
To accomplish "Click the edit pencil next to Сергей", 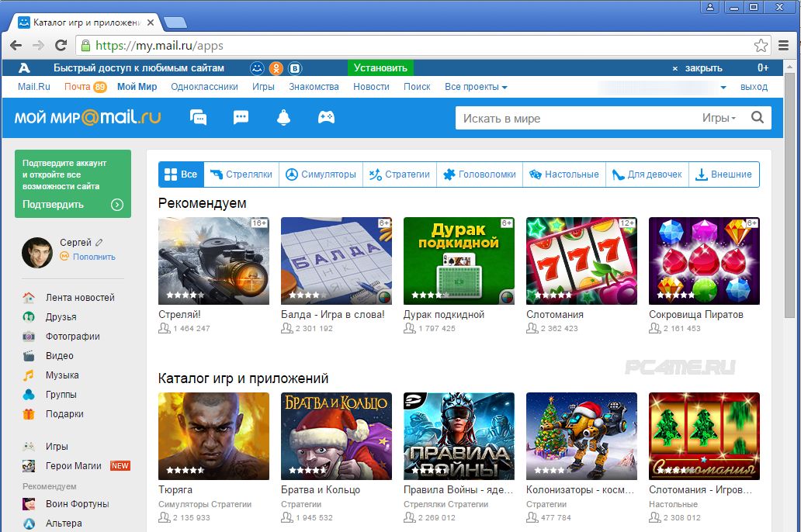I will (x=99, y=243).
